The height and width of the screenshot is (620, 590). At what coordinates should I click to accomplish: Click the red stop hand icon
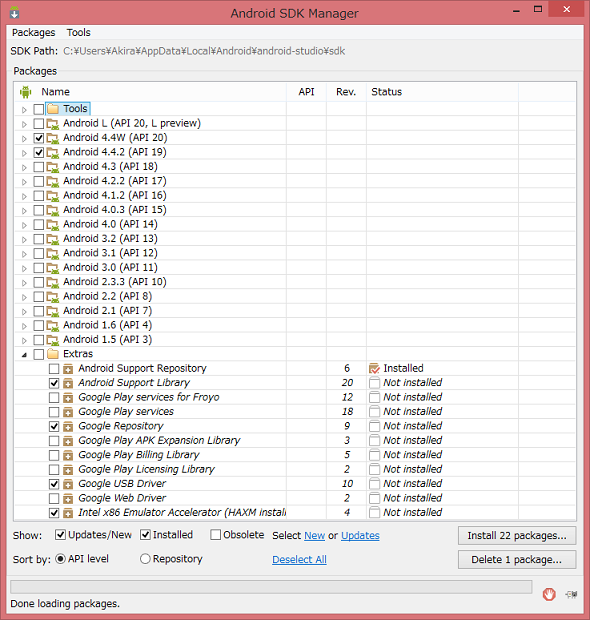pyautogui.click(x=549, y=594)
